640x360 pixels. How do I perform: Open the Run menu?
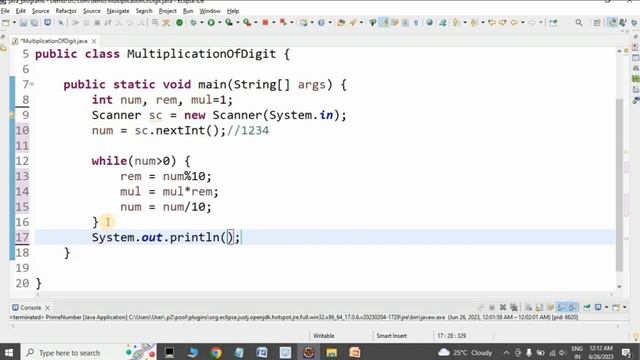coord(188,11)
